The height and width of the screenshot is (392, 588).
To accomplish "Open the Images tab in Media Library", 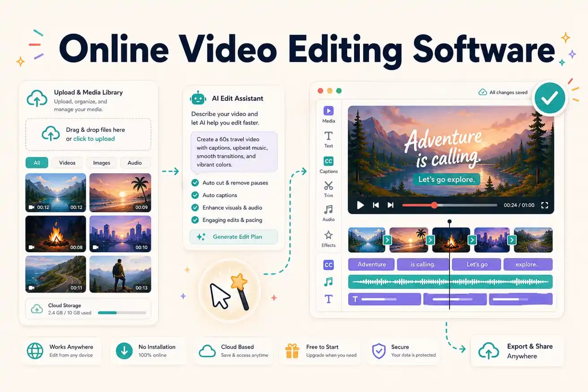I will (x=101, y=163).
